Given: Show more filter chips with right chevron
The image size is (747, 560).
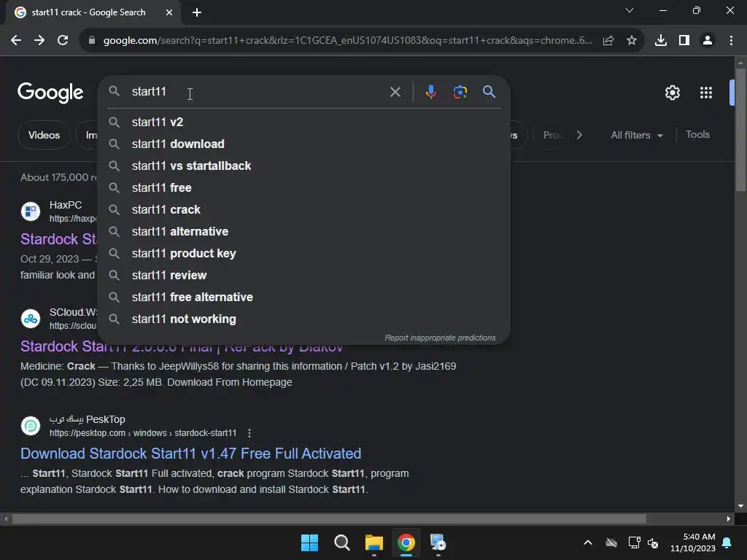Looking at the screenshot, I should click(x=579, y=135).
